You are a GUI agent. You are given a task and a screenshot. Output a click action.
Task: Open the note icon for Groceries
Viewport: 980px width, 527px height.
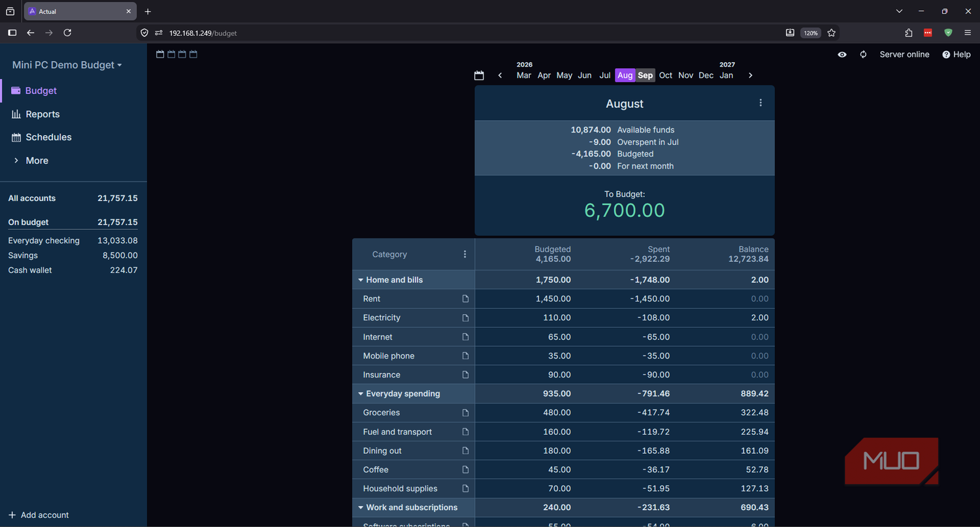click(466, 413)
